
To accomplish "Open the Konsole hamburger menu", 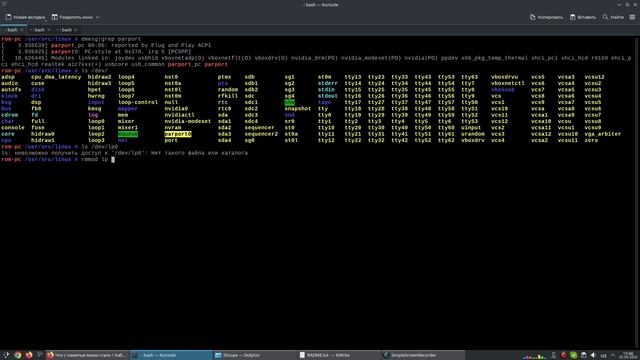I will click(x=632, y=17).
